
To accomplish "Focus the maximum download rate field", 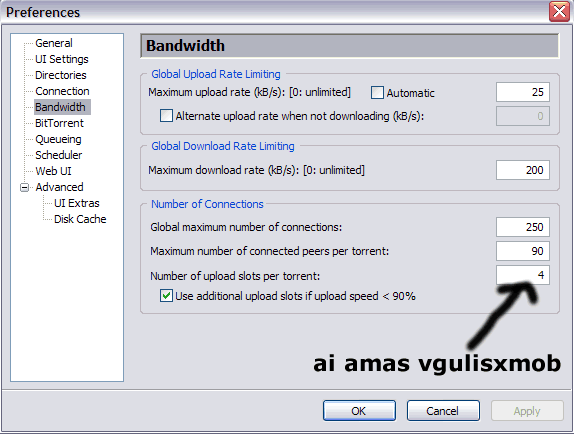I will click(x=523, y=170).
